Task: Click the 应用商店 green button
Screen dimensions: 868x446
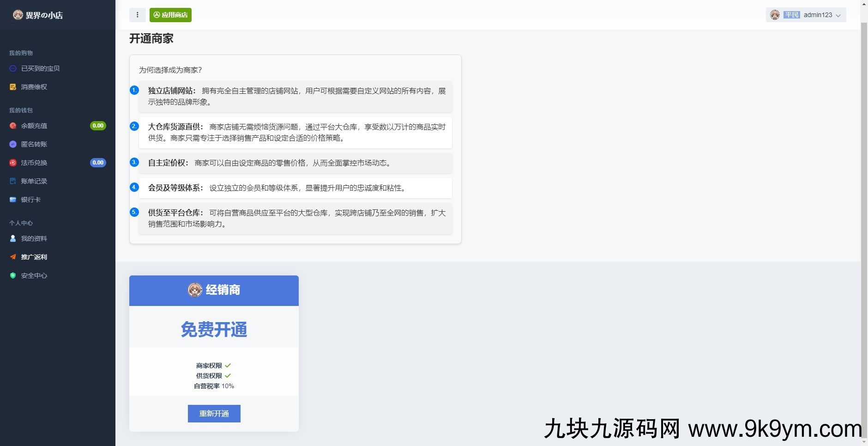Action: [x=170, y=15]
